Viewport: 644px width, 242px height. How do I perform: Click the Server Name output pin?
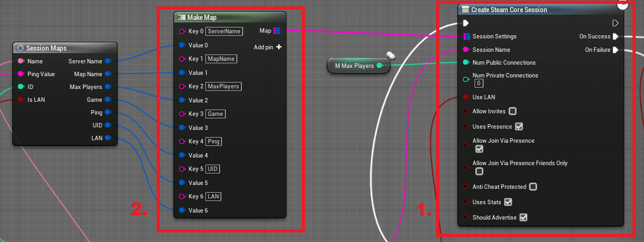pyautogui.click(x=107, y=61)
